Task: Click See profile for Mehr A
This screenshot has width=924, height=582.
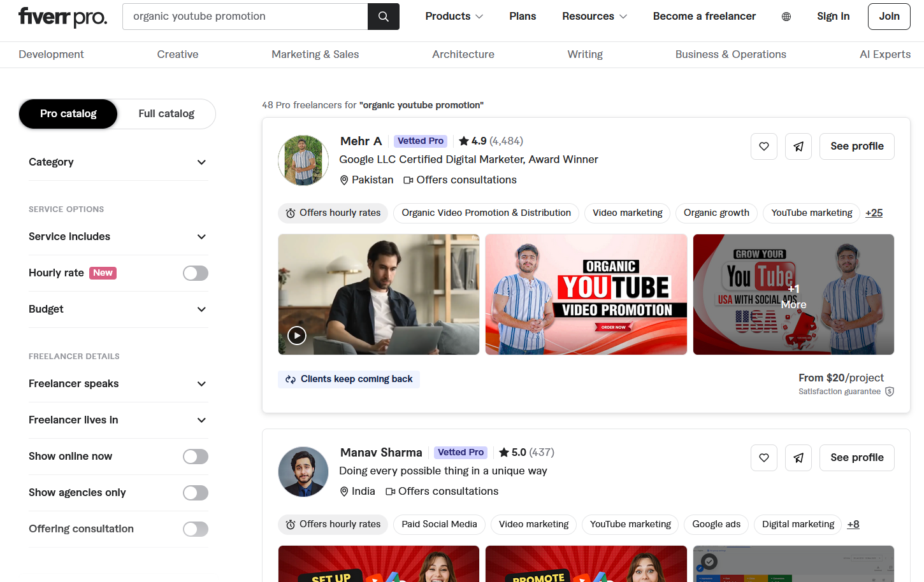Action: pyautogui.click(x=856, y=146)
